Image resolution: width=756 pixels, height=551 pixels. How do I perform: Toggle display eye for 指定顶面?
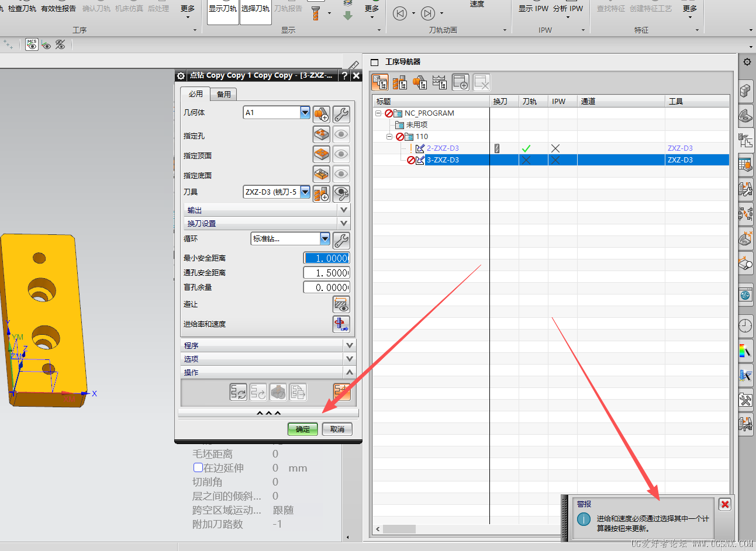pyautogui.click(x=341, y=154)
